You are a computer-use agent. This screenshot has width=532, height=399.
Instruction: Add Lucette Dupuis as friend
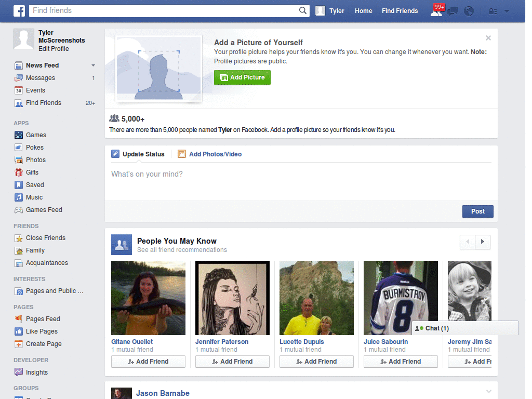(x=316, y=362)
